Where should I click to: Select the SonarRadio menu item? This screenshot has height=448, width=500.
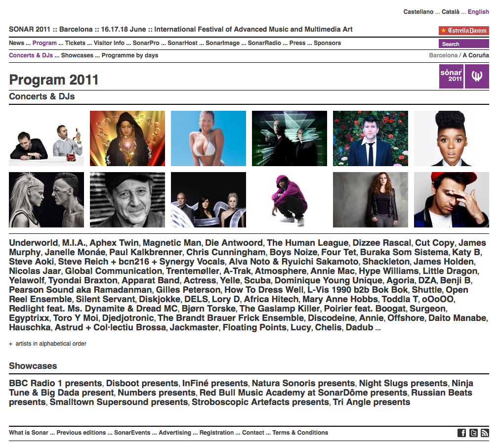click(264, 43)
